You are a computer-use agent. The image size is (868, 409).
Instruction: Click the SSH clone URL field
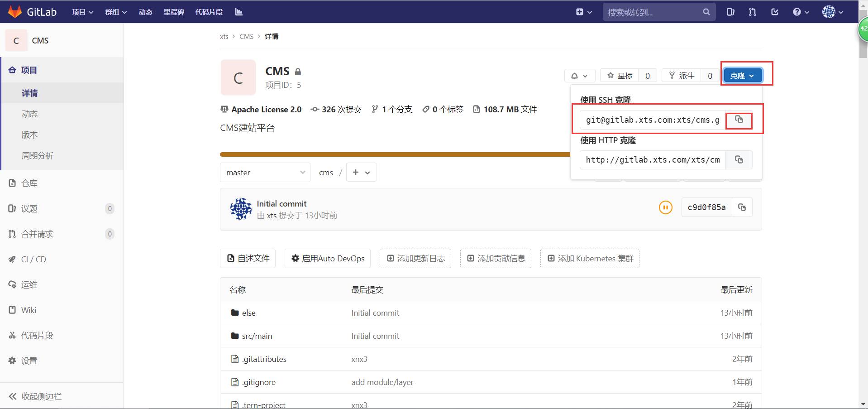(653, 120)
